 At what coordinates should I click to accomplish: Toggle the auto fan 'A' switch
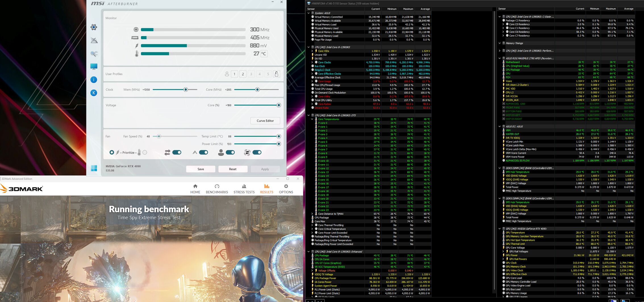(x=203, y=153)
